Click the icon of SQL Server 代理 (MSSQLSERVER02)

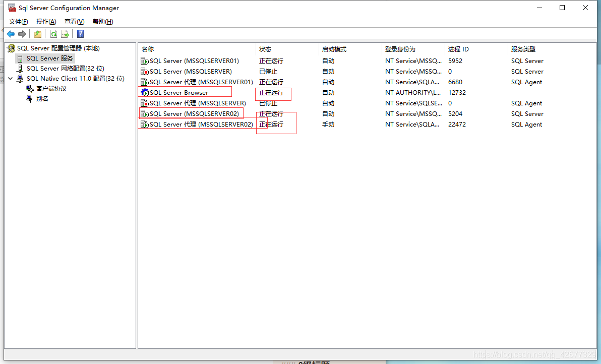point(145,125)
